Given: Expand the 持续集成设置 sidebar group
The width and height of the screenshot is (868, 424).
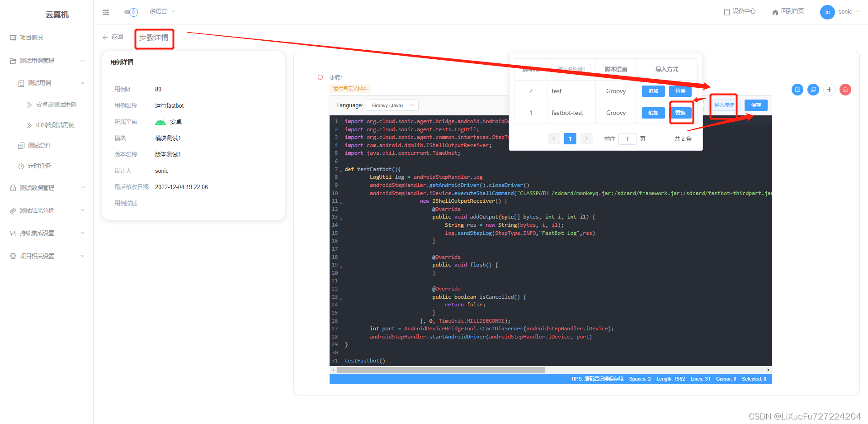Looking at the screenshot, I should pos(47,233).
